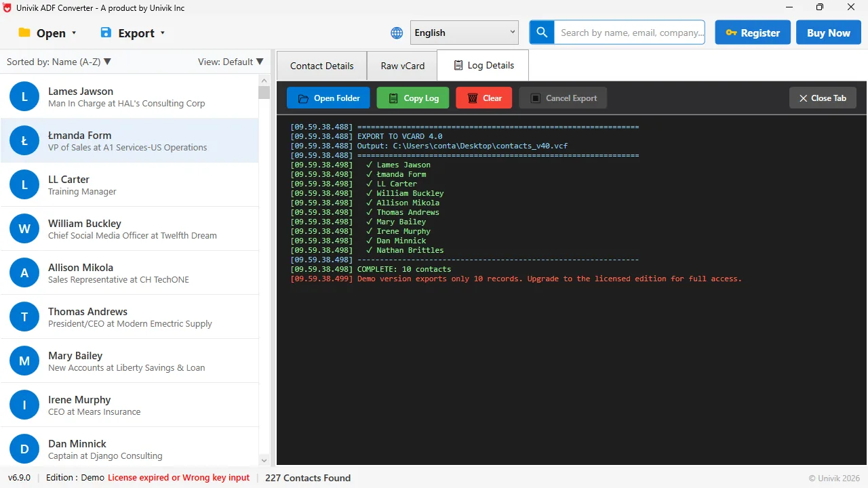The height and width of the screenshot is (488, 868).
Task: Switch to the Raw vCard tab
Action: pos(402,66)
